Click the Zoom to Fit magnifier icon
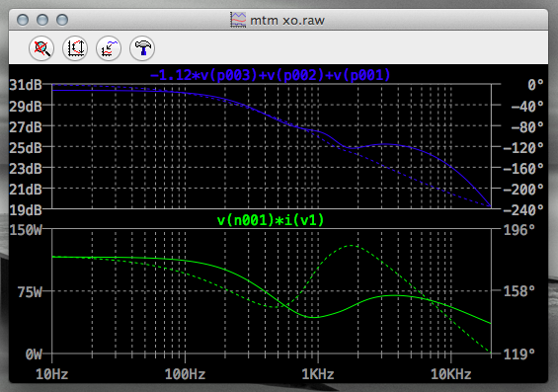Viewport: 558px width, 392px height. tap(41, 48)
